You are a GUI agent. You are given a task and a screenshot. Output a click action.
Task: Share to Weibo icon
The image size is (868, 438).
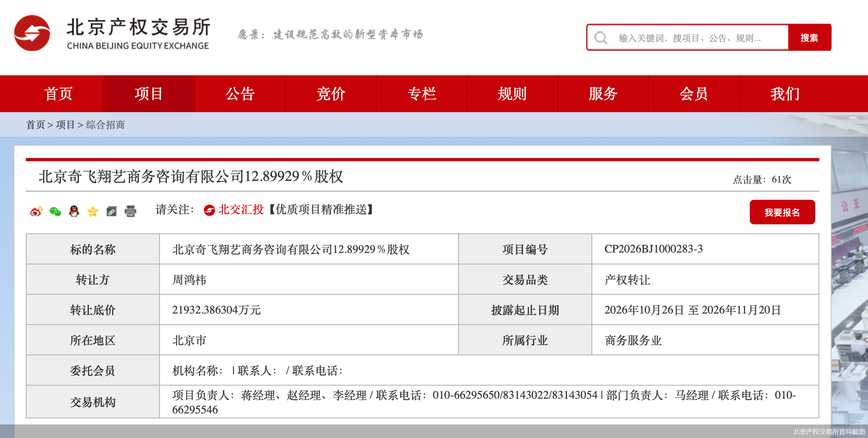(36, 211)
